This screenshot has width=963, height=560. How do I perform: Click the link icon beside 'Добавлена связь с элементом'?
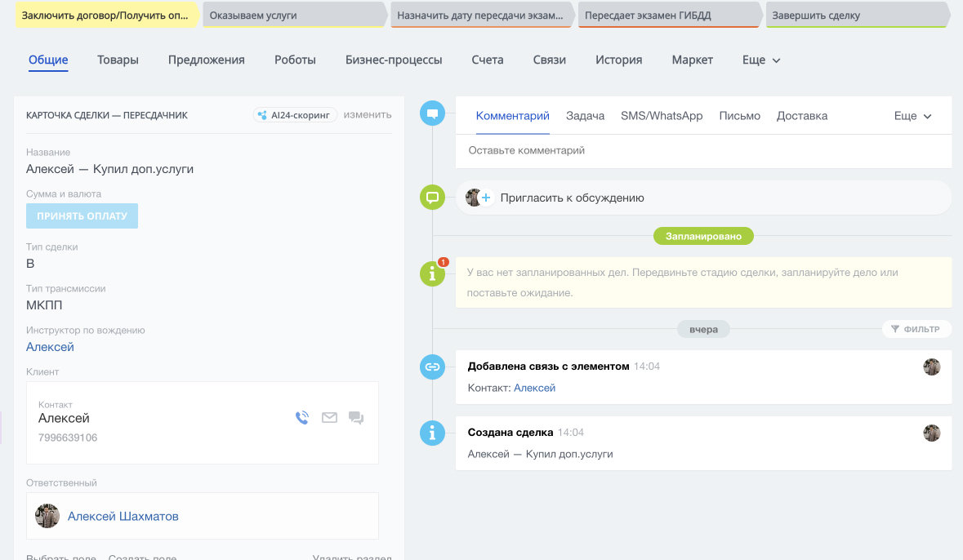(432, 367)
